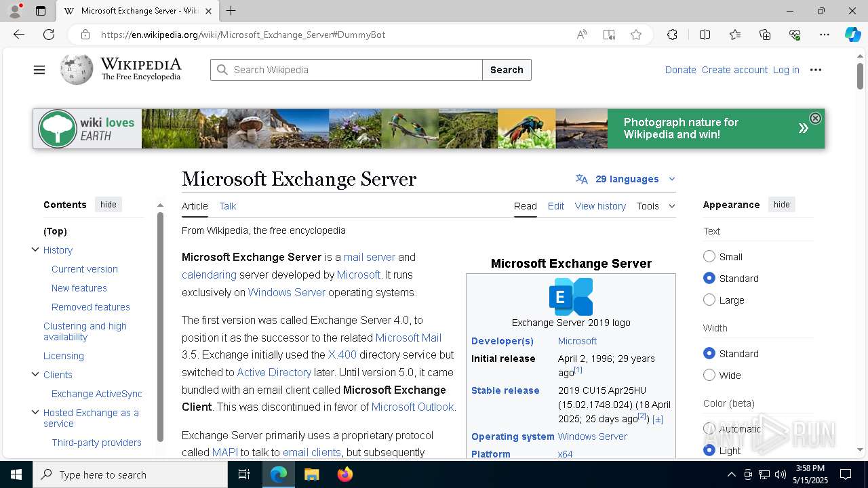This screenshot has width=868, height=488.
Task: Activate Read aloud icon in address bar
Action: [582, 35]
